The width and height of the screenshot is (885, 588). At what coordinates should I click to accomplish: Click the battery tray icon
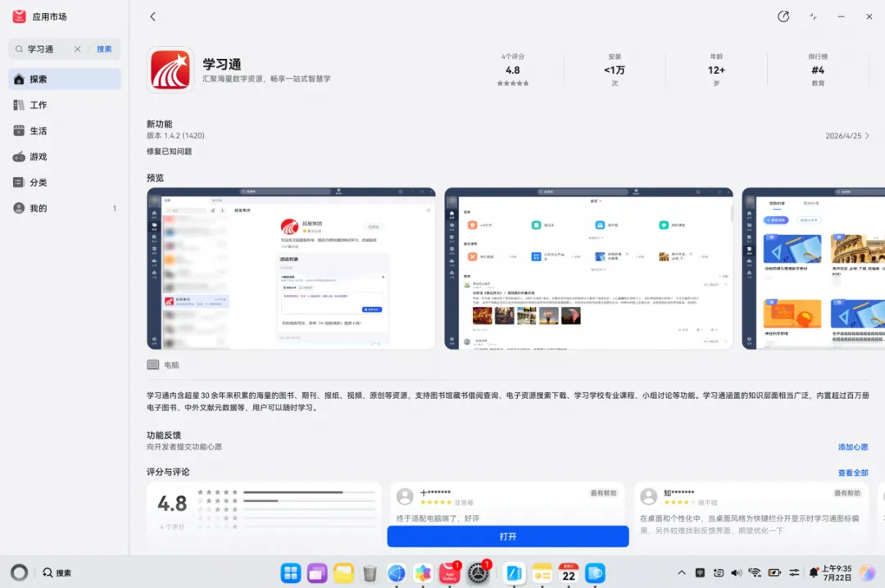[774, 572]
